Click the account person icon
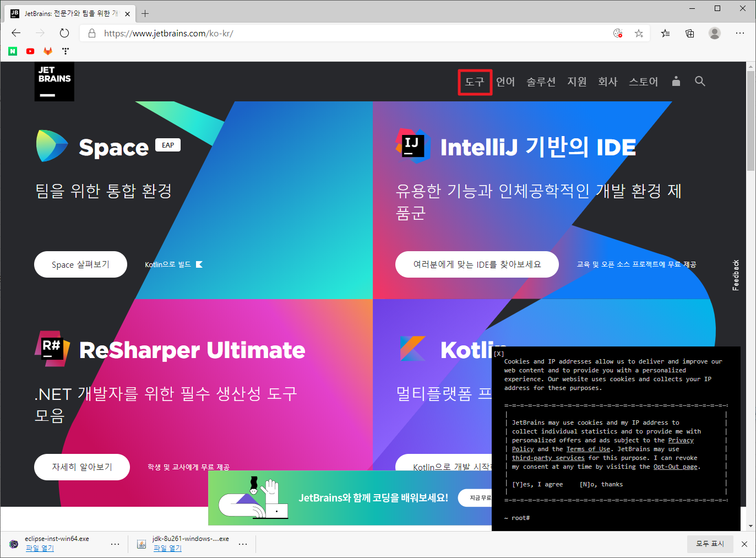Viewport: 756px width, 558px height. click(676, 82)
